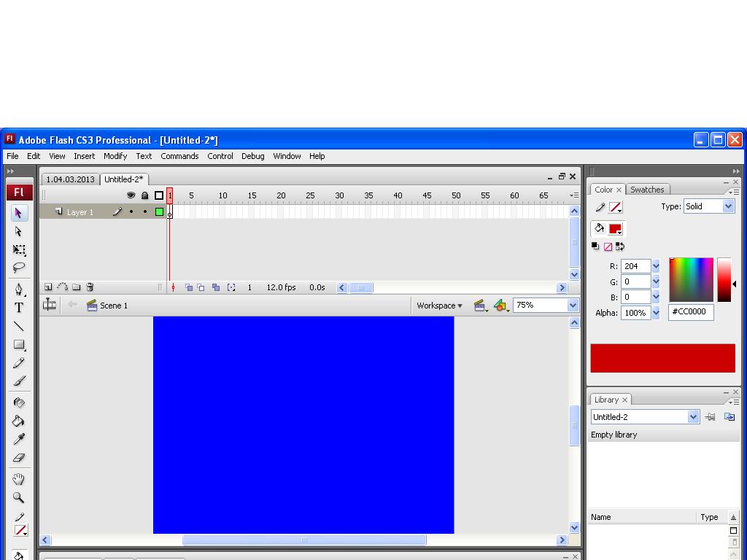The height and width of the screenshot is (560, 747).
Task: Click the hex color field showing #CC0000
Action: pos(690,312)
